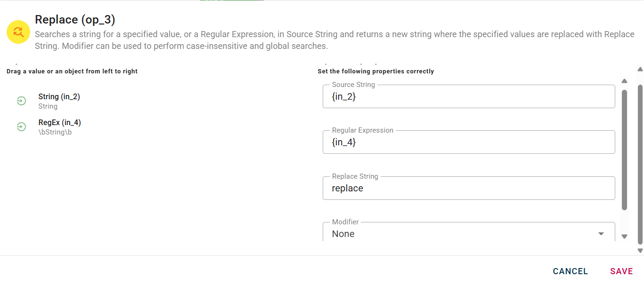Click the Replace (op_3) dialog title

point(75,20)
